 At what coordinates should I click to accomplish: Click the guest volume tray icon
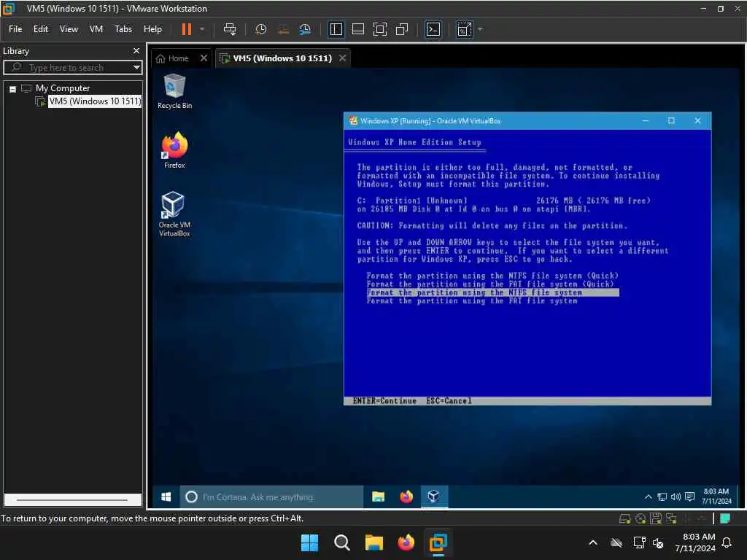676,497
